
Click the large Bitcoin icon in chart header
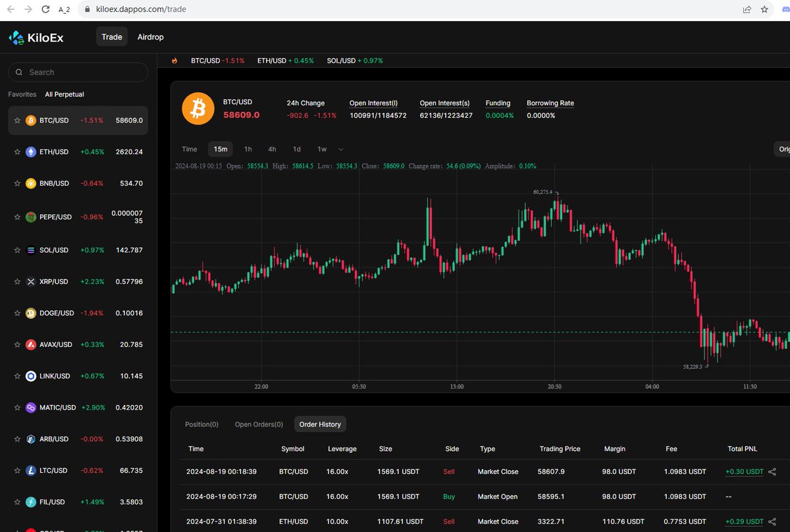[197, 109]
